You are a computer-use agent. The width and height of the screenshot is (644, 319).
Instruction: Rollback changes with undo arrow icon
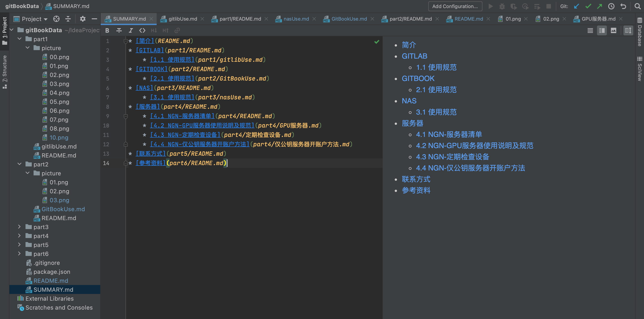click(623, 6)
